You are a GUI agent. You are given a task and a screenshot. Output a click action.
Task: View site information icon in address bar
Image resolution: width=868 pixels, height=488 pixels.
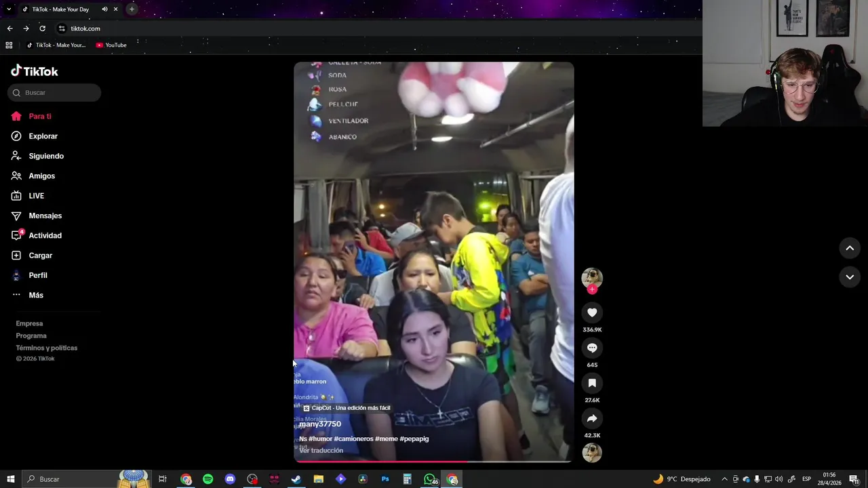(x=62, y=28)
